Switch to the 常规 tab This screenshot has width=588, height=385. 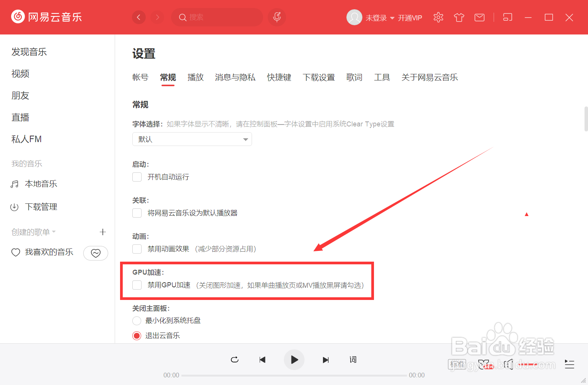[x=168, y=77]
